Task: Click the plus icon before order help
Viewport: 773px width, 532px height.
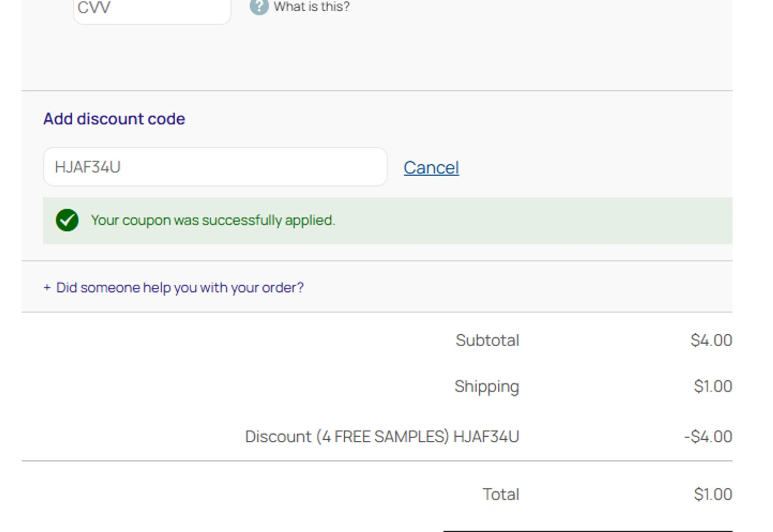Action: coord(47,287)
